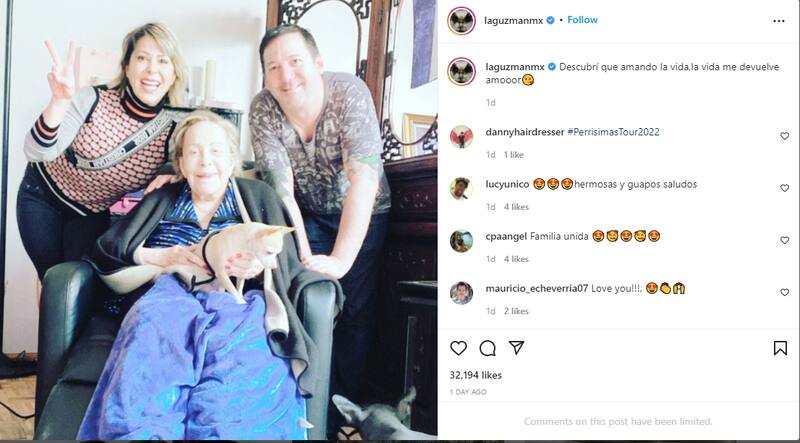800x443 pixels.
Task: Save post with bookmark icon
Action: click(780, 348)
